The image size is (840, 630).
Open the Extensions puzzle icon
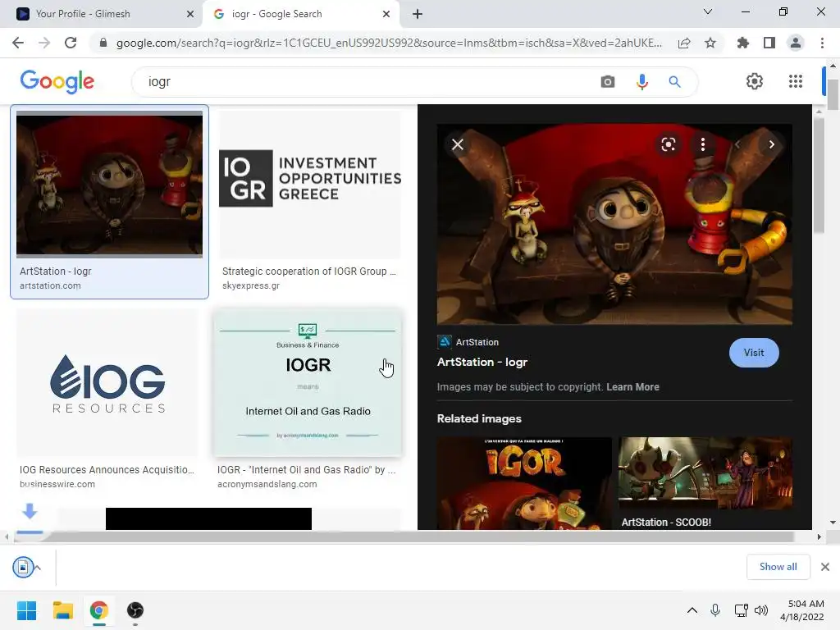pos(742,43)
